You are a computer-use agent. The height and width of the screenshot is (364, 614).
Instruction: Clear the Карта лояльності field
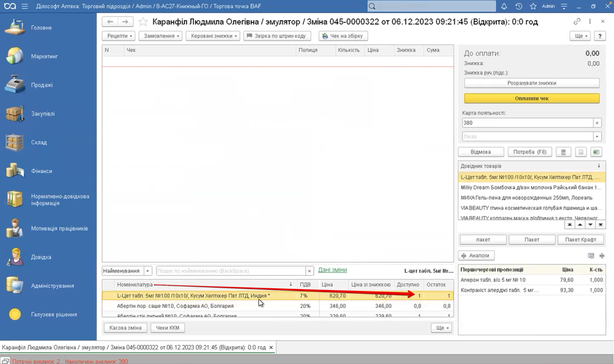(x=597, y=123)
